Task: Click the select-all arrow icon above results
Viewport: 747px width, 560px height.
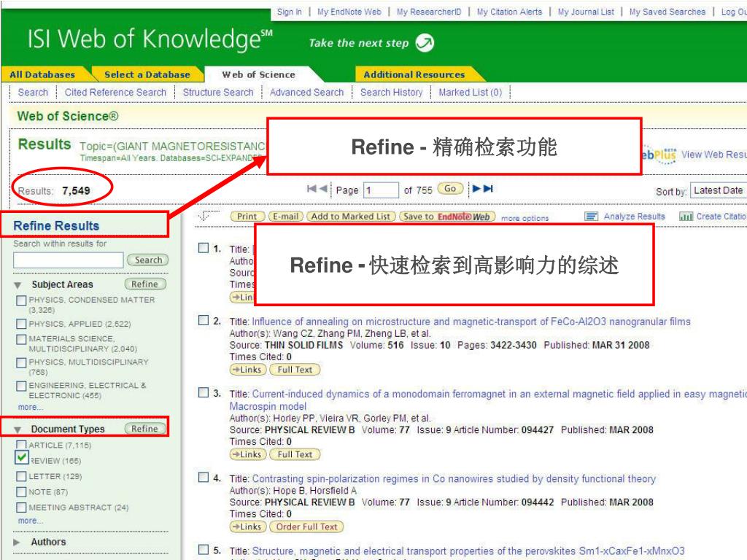Action: [x=204, y=216]
